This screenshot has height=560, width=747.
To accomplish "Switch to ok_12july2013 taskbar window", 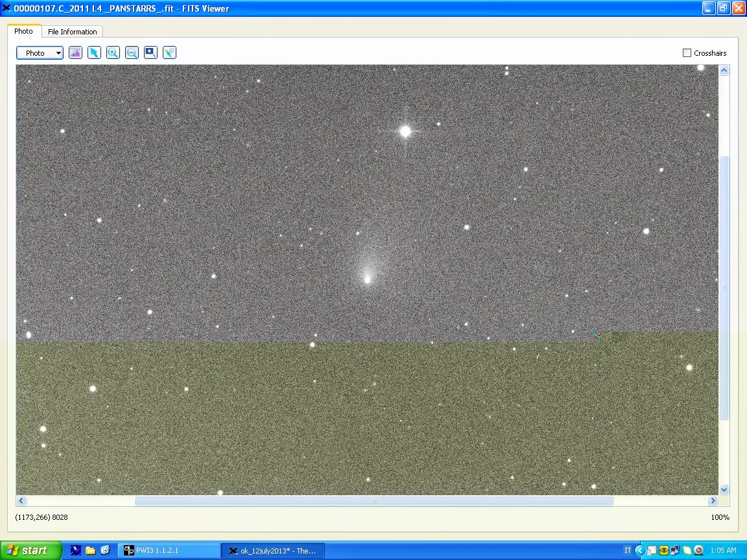I will (272, 551).
